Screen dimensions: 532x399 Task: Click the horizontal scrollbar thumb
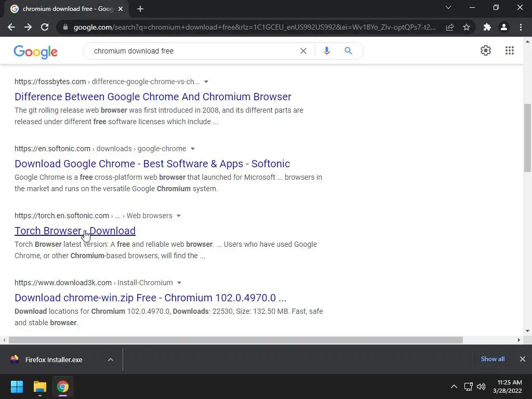tap(236, 340)
